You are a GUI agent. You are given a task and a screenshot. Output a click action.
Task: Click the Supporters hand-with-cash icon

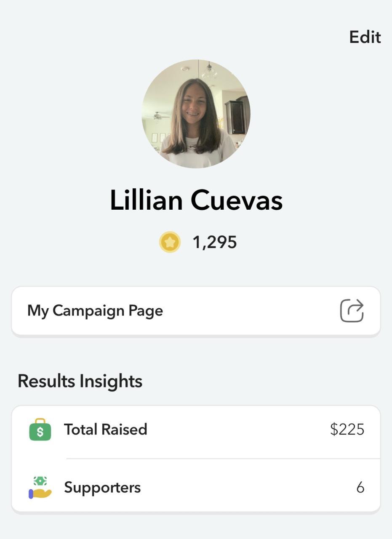[x=40, y=488]
